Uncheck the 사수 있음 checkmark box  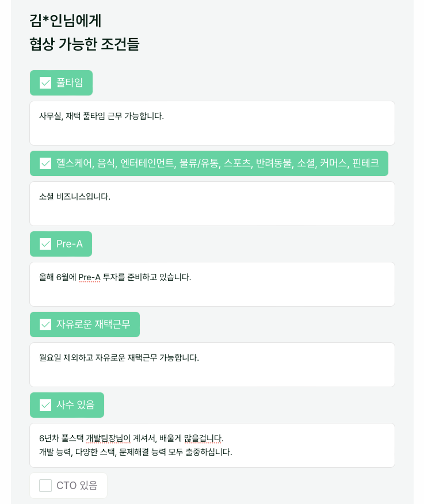click(x=45, y=405)
